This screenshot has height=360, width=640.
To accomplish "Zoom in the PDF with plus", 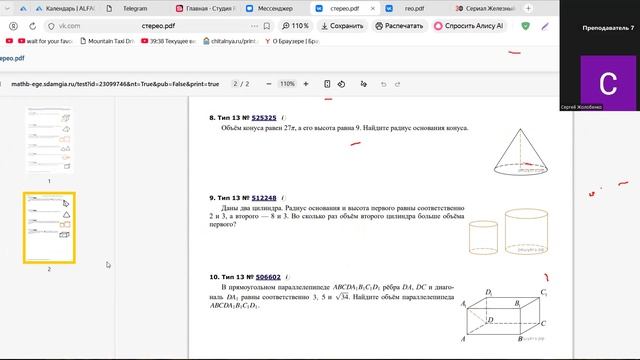I will pyautogui.click(x=306, y=84).
